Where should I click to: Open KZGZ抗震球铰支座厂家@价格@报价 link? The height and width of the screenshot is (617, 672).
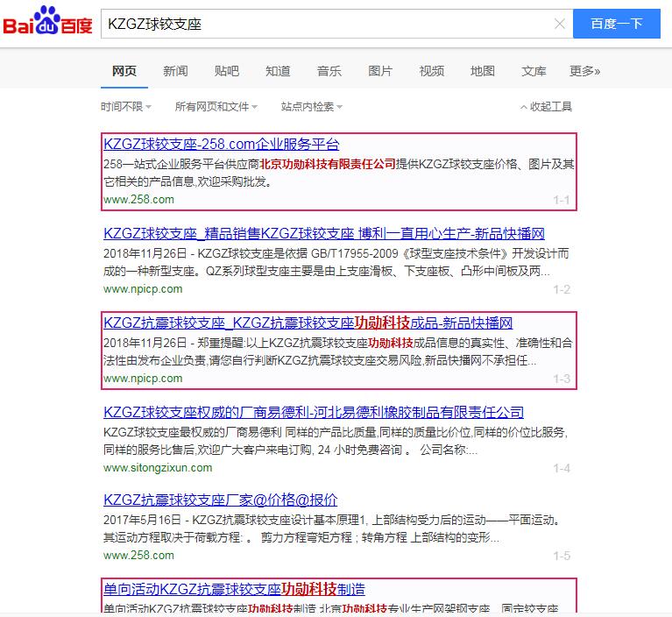(x=220, y=500)
